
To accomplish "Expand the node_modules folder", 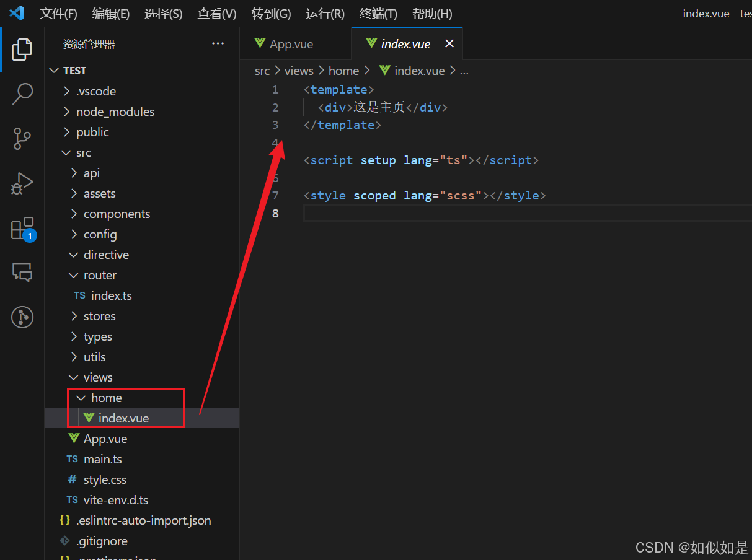I will click(67, 112).
